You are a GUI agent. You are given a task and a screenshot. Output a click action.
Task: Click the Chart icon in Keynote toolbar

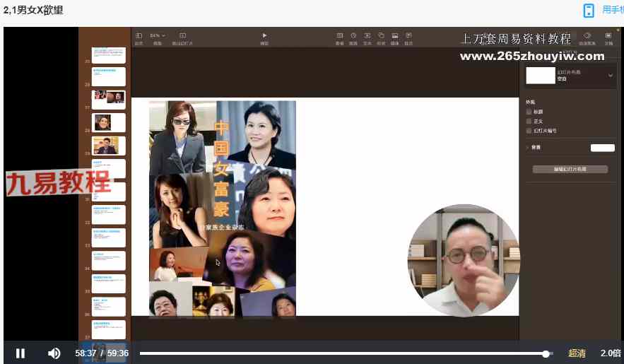pos(353,35)
